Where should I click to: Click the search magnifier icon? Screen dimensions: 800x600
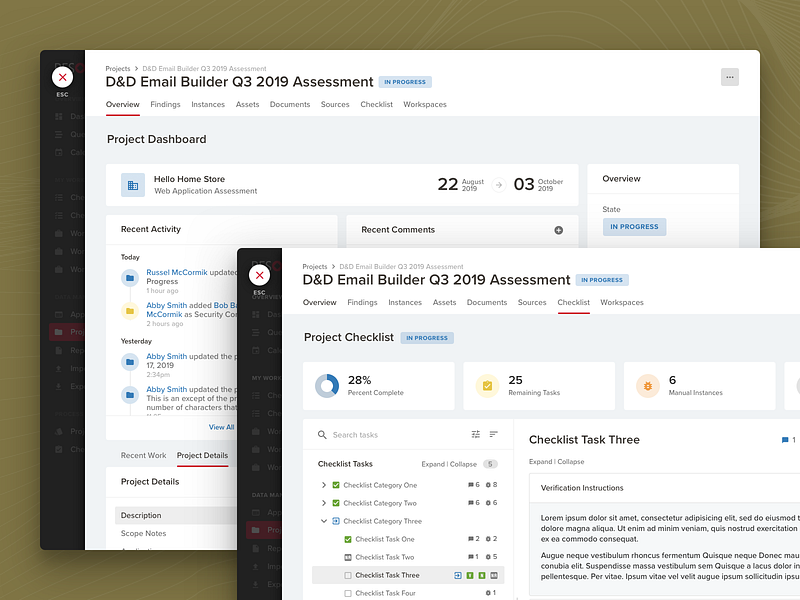click(322, 435)
